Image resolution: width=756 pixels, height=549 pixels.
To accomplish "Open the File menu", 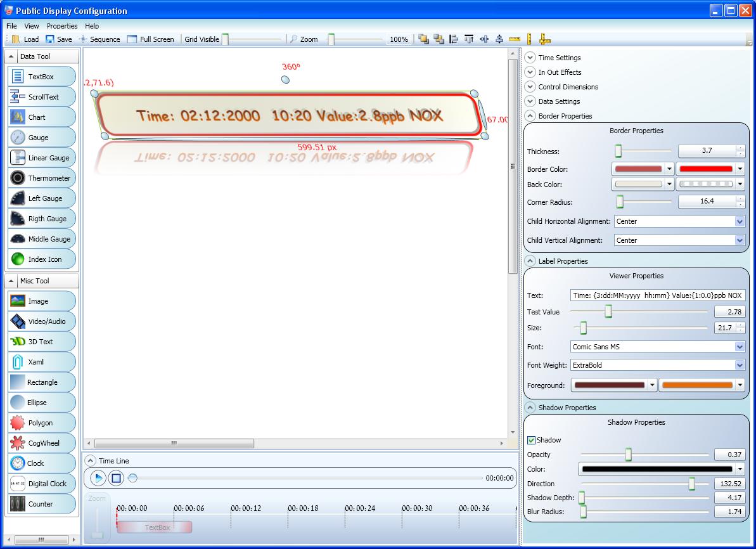I will click(11, 26).
